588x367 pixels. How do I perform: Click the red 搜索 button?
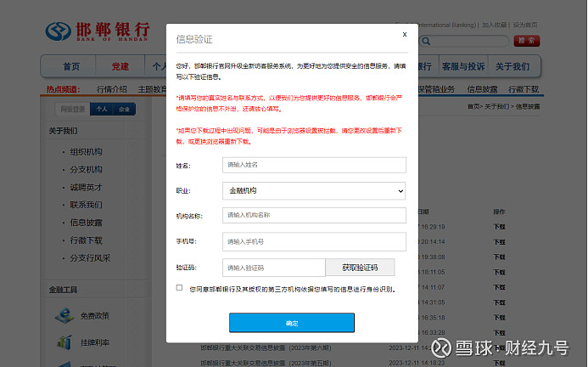[527, 41]
